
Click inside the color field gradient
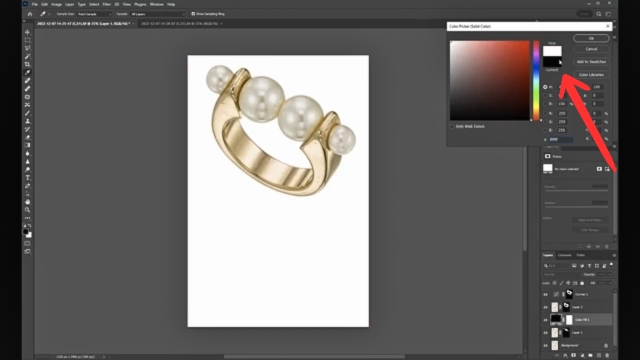[x=489, y=80]
